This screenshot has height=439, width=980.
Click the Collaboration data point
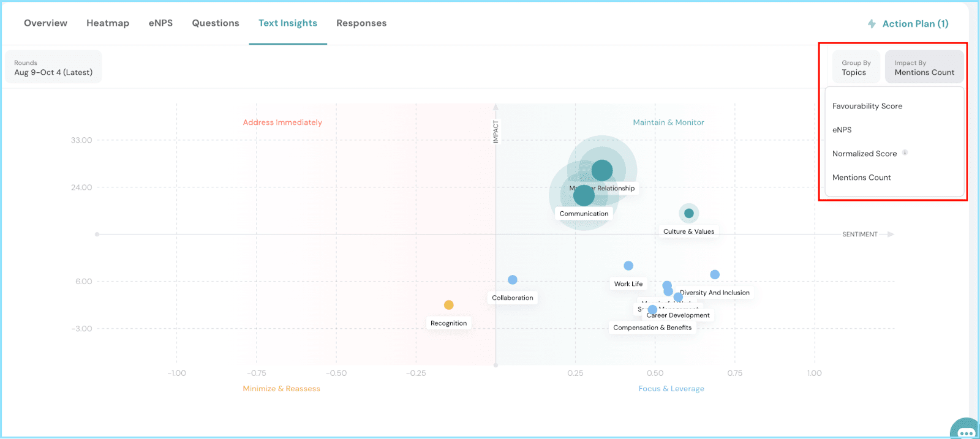(513, 280)
